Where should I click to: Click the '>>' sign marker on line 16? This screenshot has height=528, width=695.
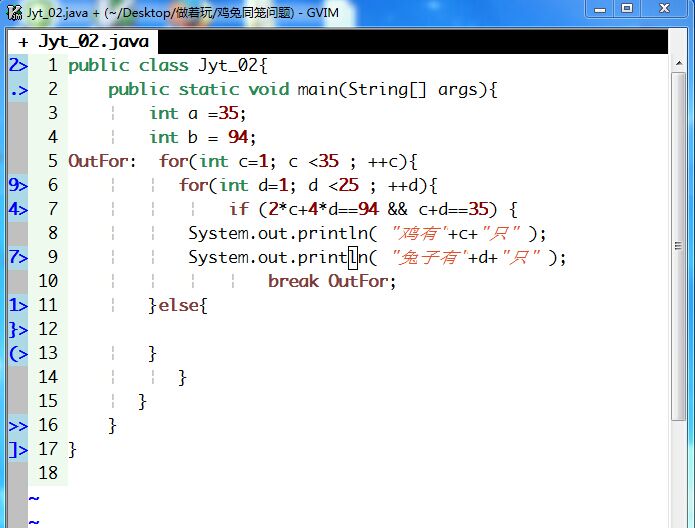(18, 426)
